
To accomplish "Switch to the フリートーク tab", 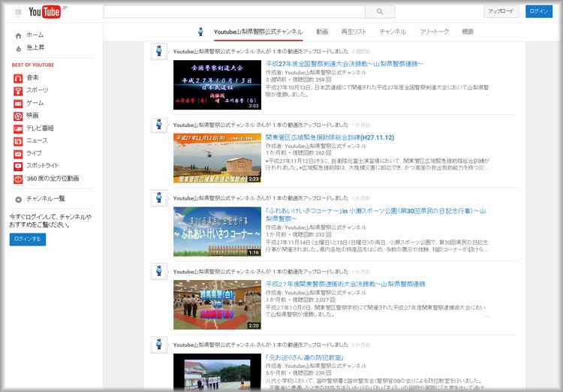I will click(434, 32).
